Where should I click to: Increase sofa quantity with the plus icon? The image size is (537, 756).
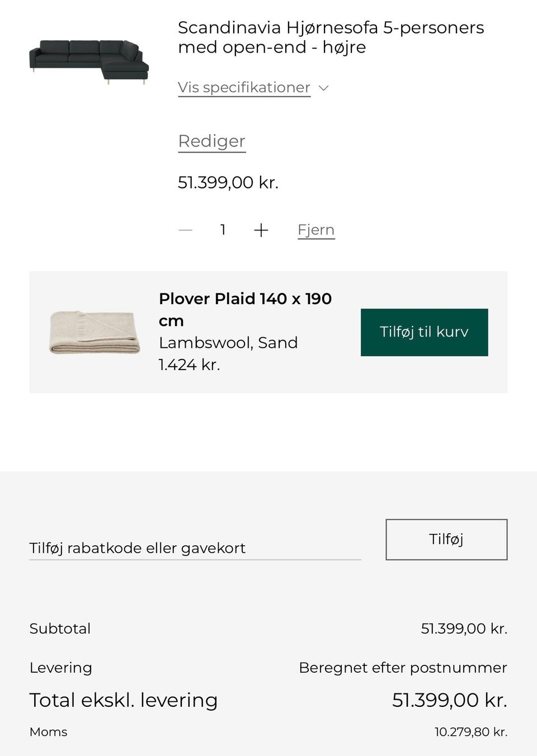pos(261,230)
